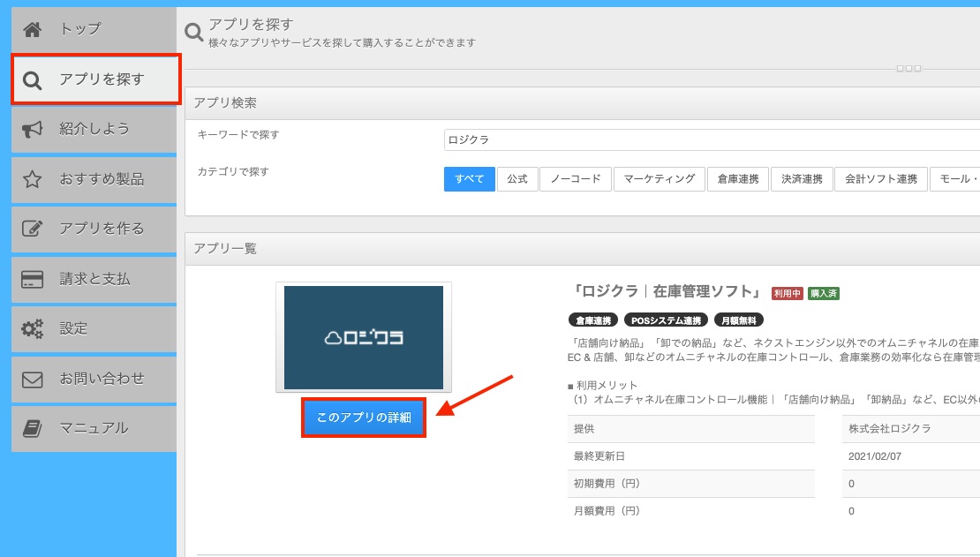Click the 初期費用（円） label cell
The width and height of the screenshot is (980, 557).
[x=691, y=484]
